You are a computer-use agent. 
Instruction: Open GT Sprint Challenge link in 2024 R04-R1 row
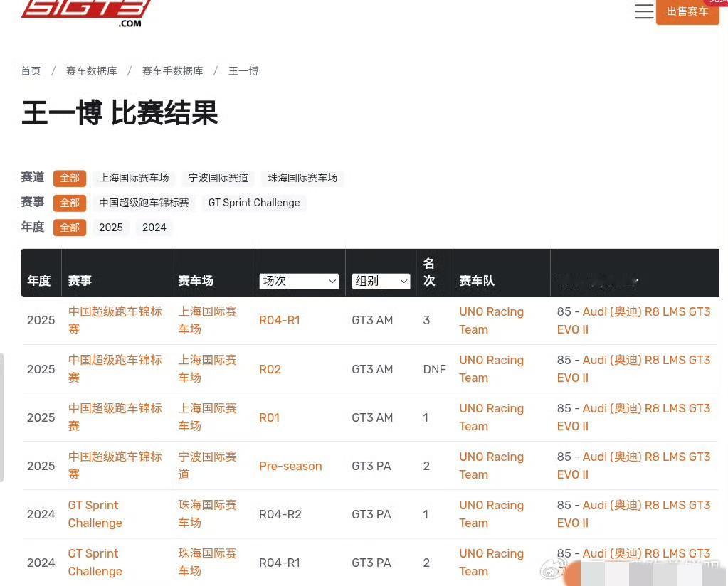[95, 563]
